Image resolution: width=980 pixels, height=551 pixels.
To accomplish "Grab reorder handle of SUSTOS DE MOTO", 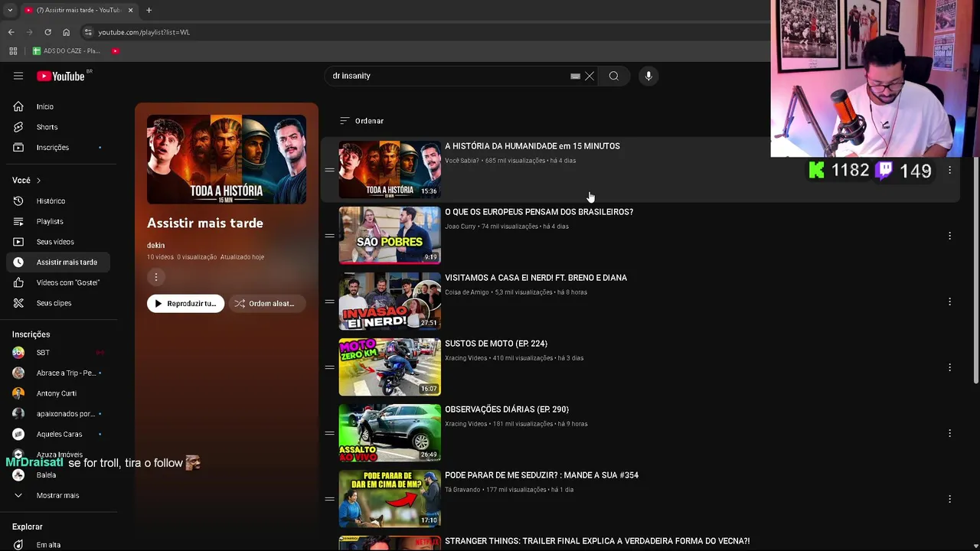I will point(329,367).
